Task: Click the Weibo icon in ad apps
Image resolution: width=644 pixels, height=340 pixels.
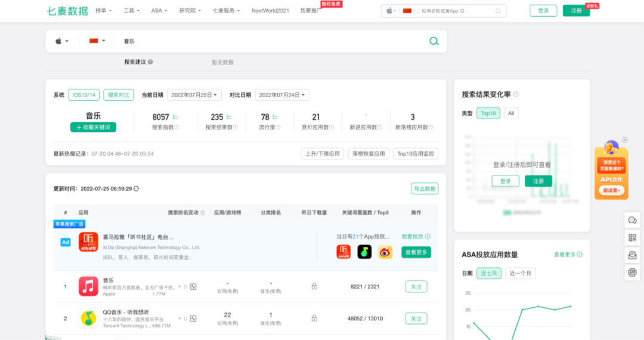Action: (x=385, y=252)
